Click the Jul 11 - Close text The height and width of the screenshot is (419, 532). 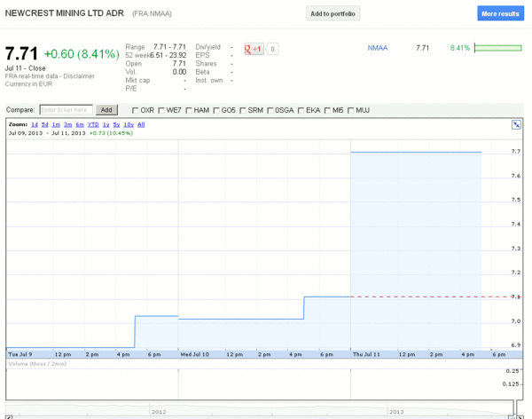point(25,68)
